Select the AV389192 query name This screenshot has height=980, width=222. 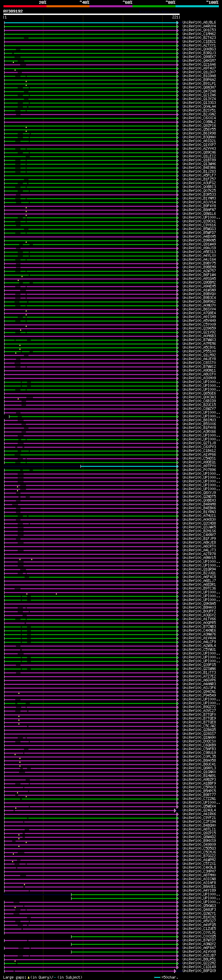click(13, 11)
